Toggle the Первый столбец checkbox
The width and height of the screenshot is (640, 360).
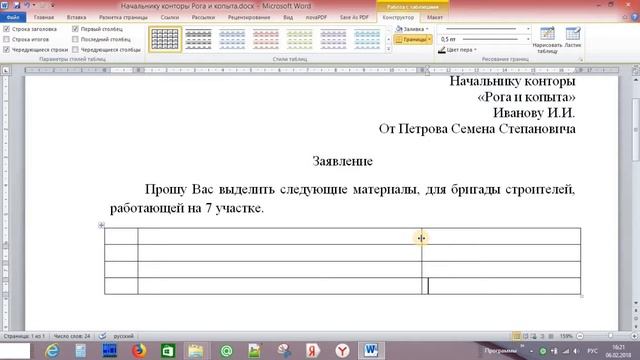(x=75, y=29)
